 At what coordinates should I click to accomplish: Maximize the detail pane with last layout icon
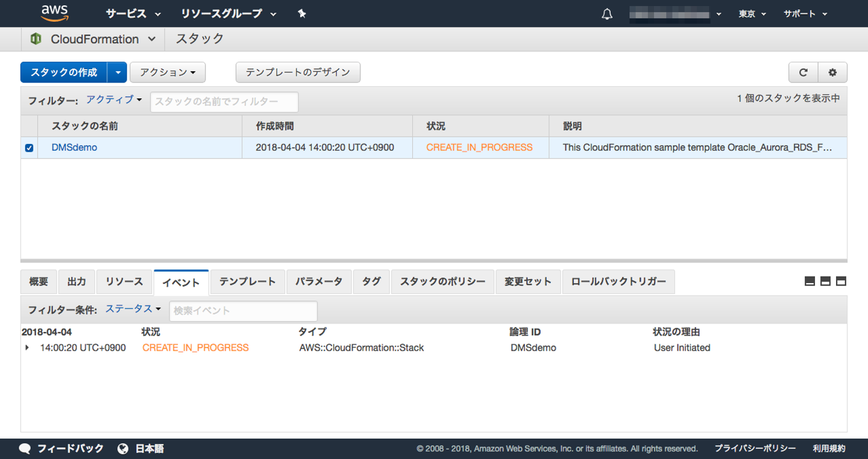point(841,281)
